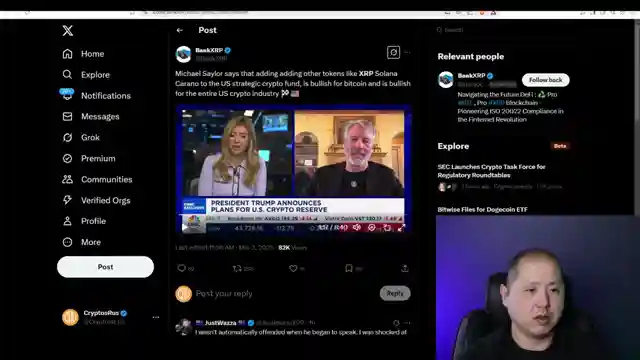Image resolution: width=640 pixels, height=360 pixels.
Task: Click the share icon under the post
Action: pyautogui.click(x=404, y=268)
